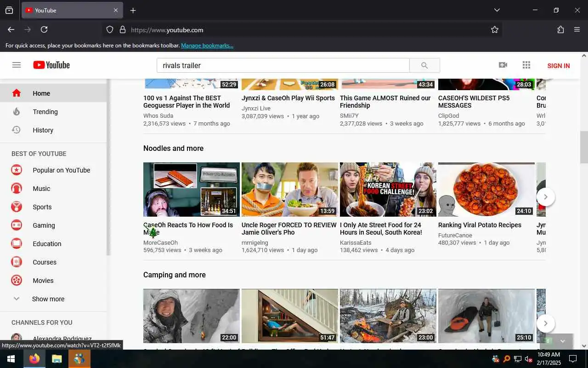
Task: Open Jynxzi & CaseOh Play Wii Sports title
Action: [288, 98]
